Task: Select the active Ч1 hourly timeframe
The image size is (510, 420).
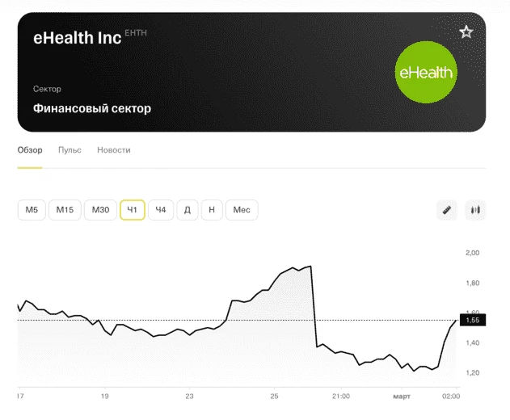Action: pos(133,210)
